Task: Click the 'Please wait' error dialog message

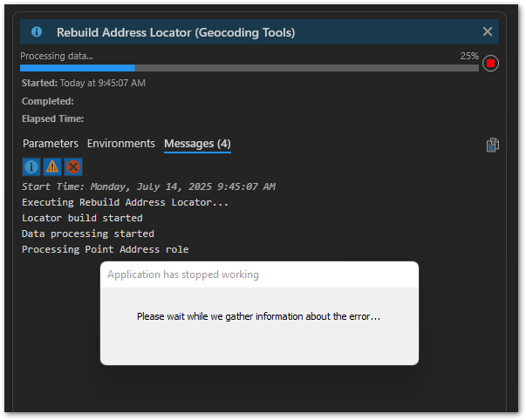Action: click(x=259, y=316)
